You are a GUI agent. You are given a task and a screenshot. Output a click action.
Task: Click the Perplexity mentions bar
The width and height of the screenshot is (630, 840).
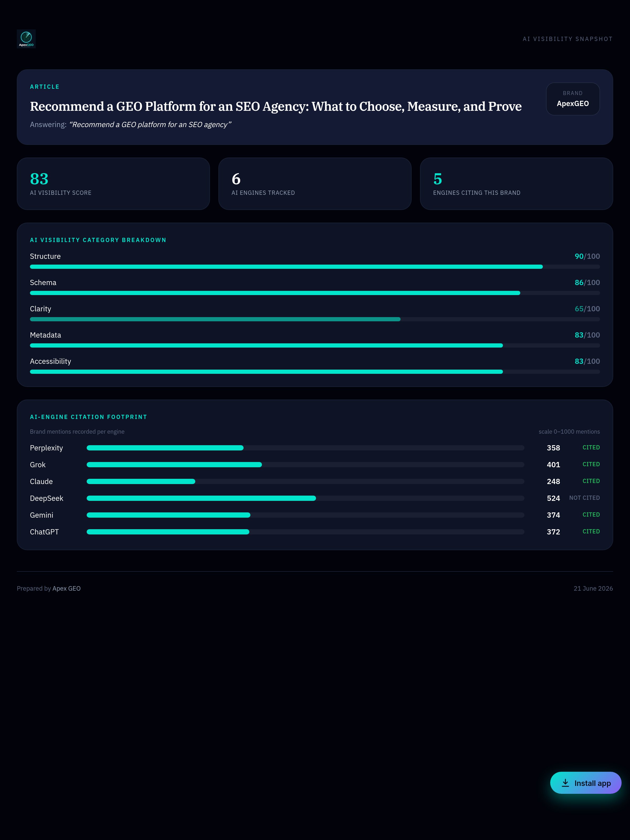pos(305,448)
